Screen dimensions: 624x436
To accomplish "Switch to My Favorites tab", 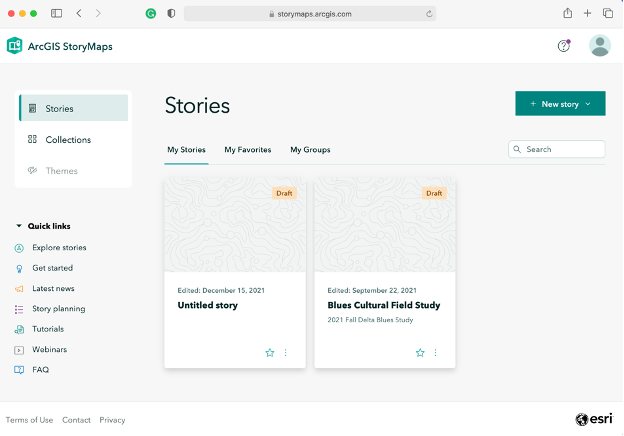I will 247,150.
